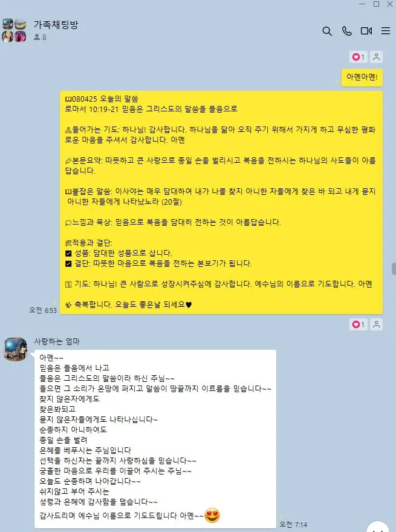Jump to latest messages with down arrow button
Viewport: 396px width, 532px height.
pyautogui.click(x=378, y=527)
